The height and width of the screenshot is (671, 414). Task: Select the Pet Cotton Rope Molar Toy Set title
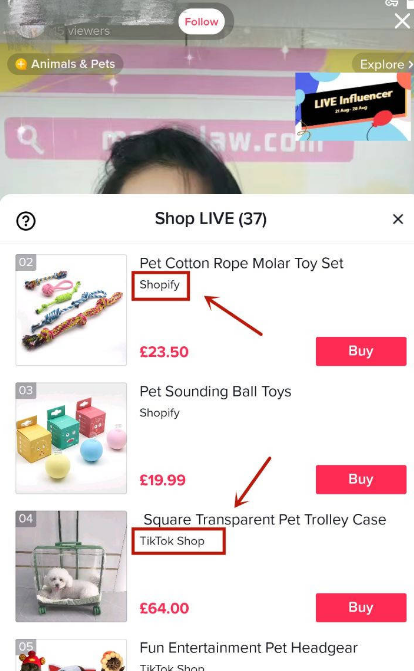[241, 263]
